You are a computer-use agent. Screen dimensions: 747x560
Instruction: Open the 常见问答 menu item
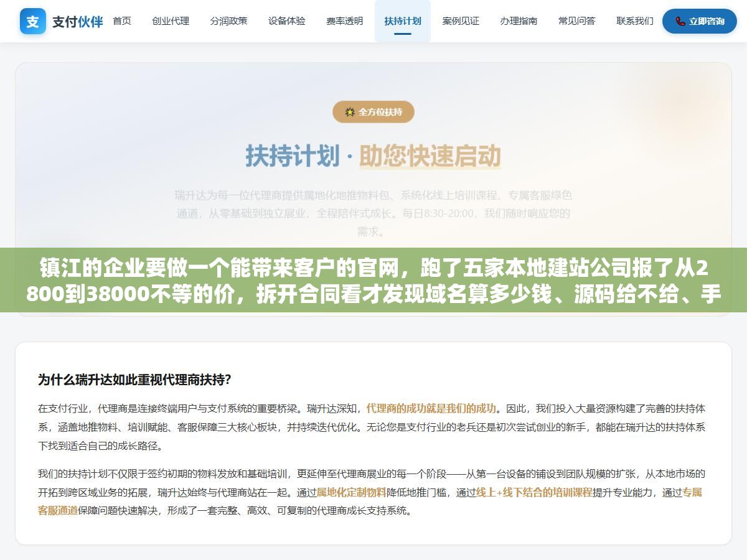point(576,21)
